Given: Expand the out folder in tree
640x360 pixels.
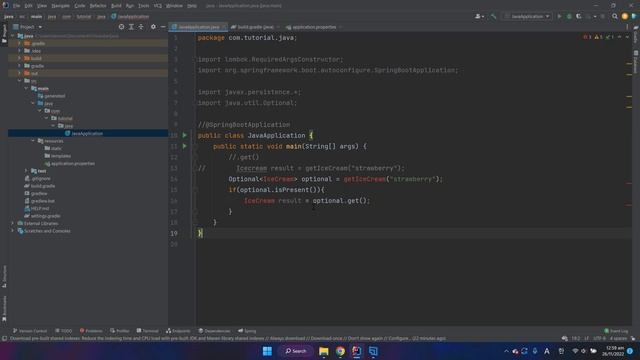Looking at the screenshot, I should click(19, 73).
